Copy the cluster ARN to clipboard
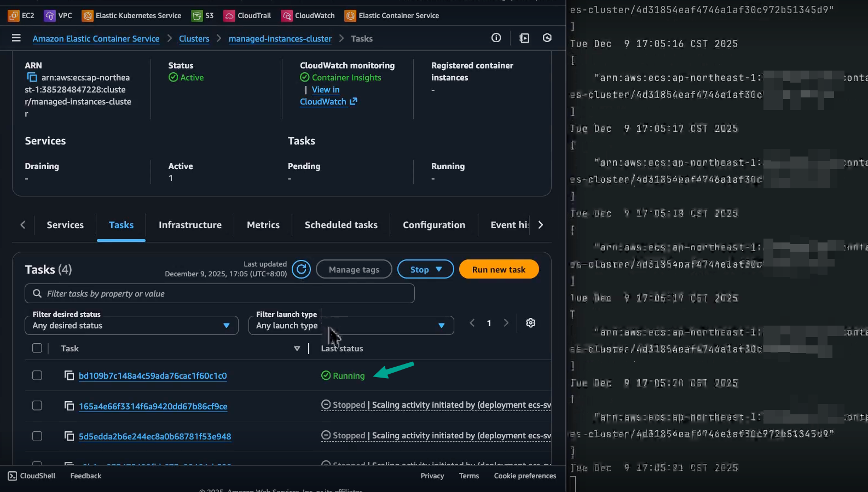 (32, 78)
